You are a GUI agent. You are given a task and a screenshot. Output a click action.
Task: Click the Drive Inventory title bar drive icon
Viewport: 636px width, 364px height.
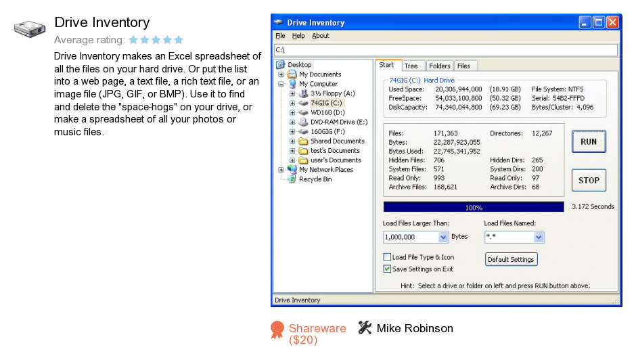click(x=278, y=22)
